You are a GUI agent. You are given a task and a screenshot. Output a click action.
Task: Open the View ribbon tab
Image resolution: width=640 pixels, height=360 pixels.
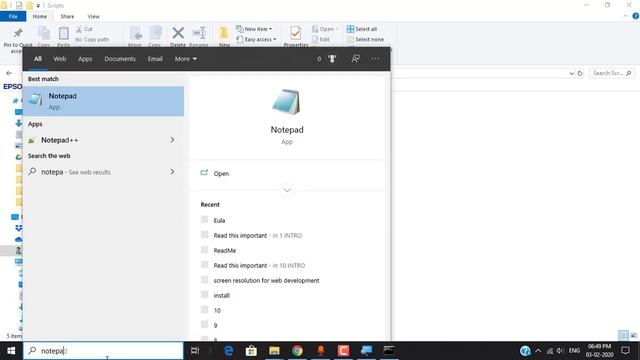click(93, 16)
